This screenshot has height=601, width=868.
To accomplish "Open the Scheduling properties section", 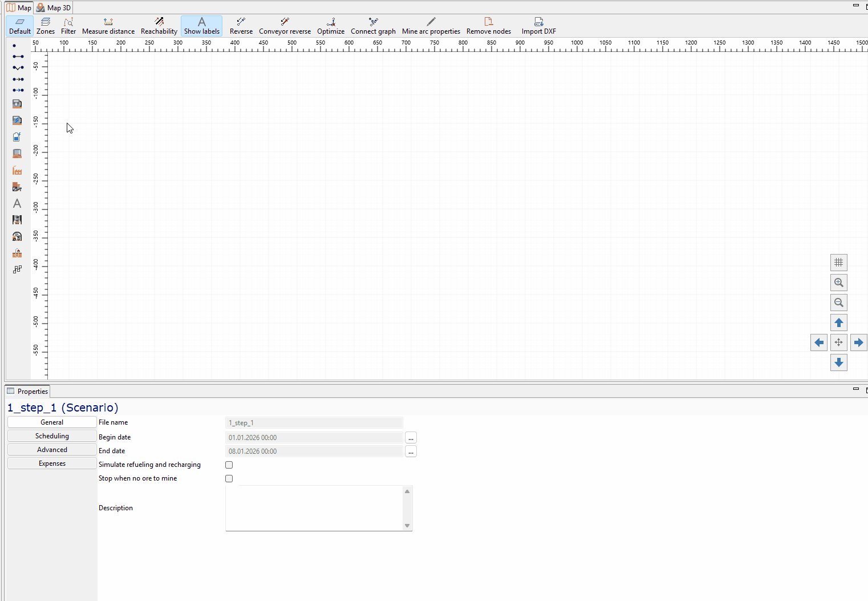I will pyautogui.click(x=52, y=436).
